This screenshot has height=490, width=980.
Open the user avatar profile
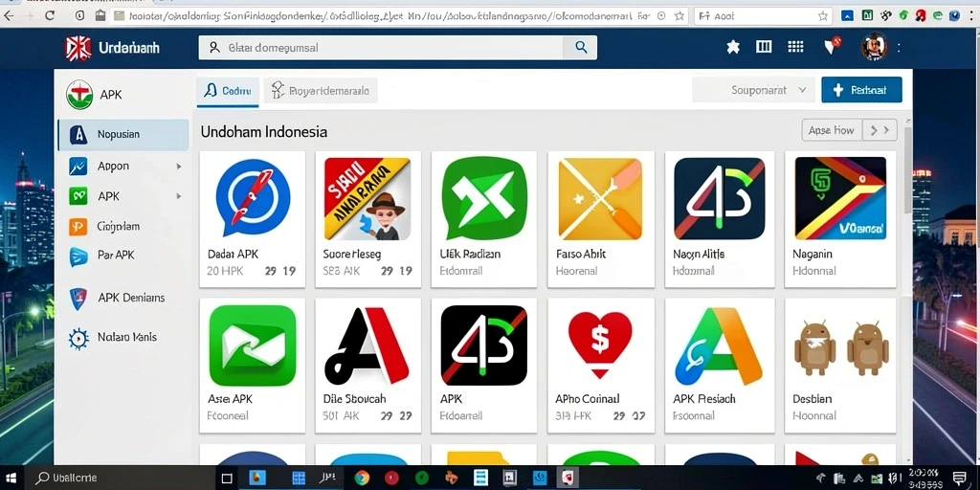coord(873,47)
